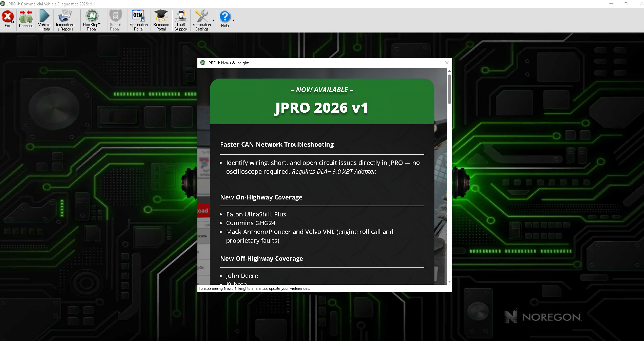This screenshot has width=644, height=341.
Task: Click the 'Eaton UltraShift Plus' list item
Action: click(256, 214)
